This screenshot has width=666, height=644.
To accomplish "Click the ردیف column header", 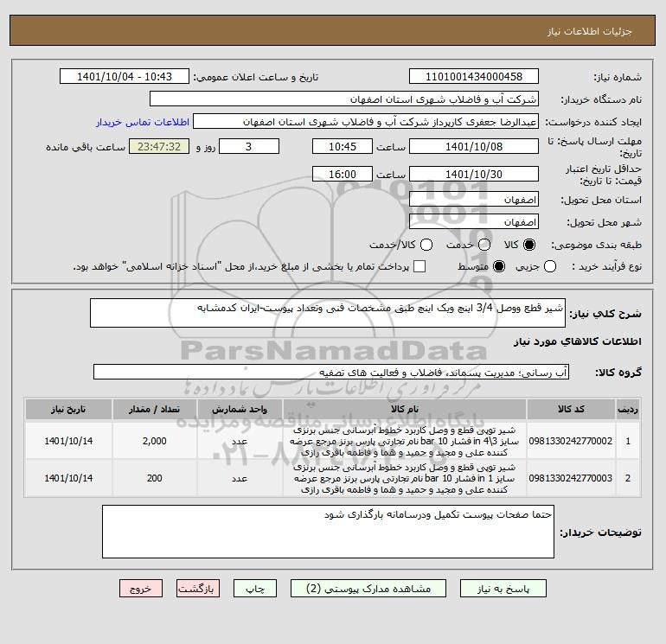I will (x=628, y=409).
